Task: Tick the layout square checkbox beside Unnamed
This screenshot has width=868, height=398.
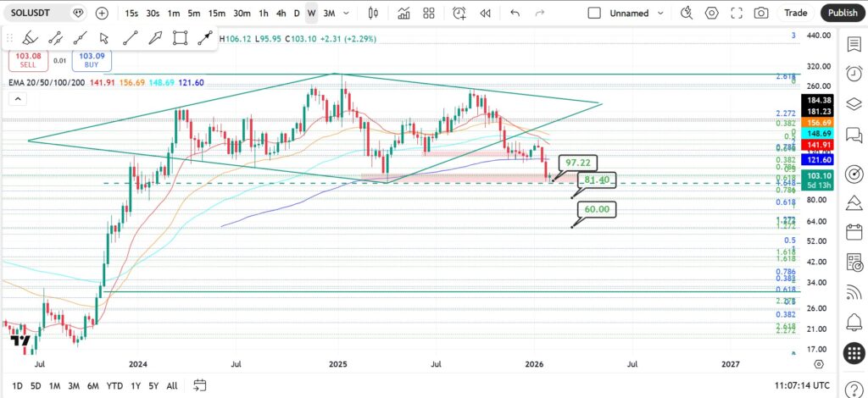Action: 594,14
